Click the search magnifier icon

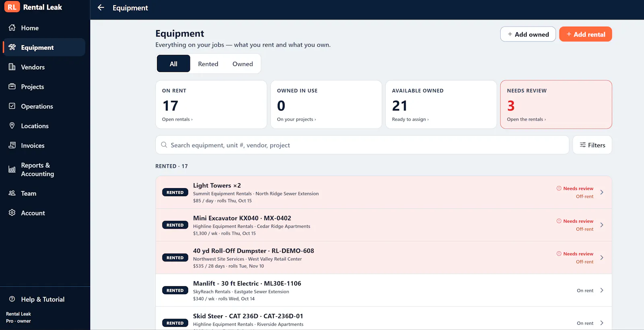[x=164, y=145]
